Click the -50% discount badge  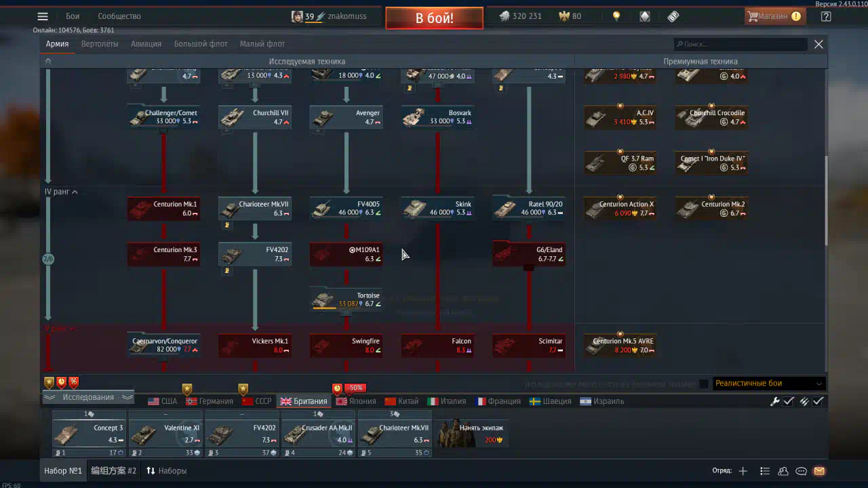tap(355, 388)
